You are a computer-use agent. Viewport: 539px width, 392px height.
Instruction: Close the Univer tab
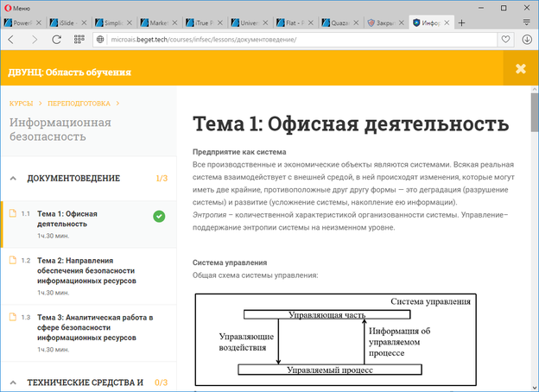265,22
